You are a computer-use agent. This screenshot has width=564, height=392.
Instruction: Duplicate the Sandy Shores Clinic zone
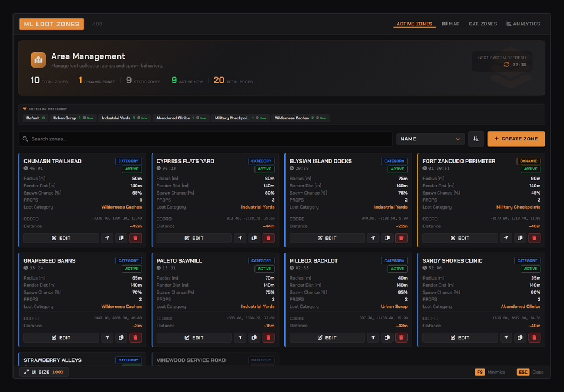point(520,337)
